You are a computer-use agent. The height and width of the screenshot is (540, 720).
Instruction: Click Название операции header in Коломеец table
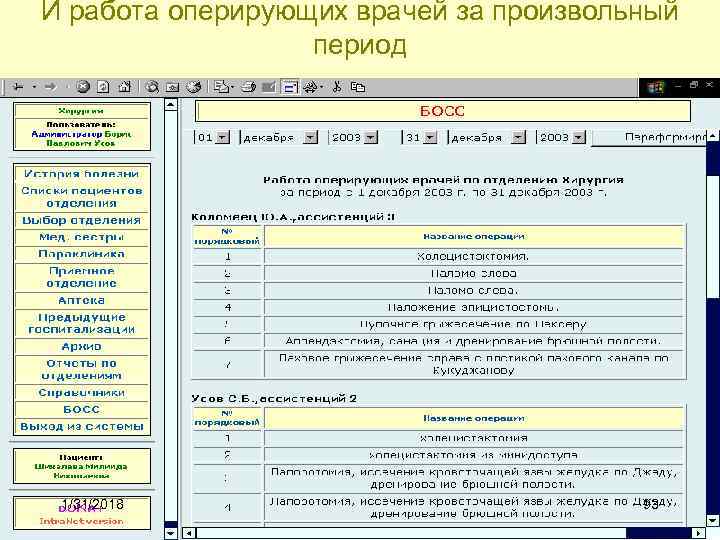pyautogui.click(x=473, y=236)
